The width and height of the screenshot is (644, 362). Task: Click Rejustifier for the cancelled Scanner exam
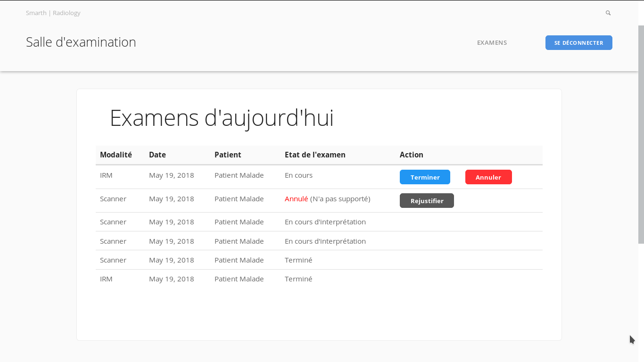pos(427,201)
